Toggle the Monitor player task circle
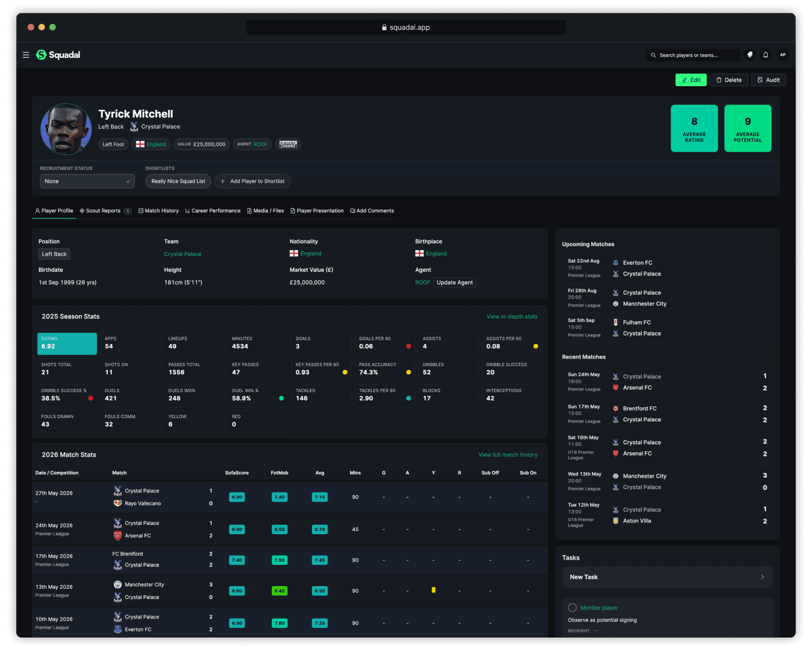The image size is (812, 650). click(x=572, y=608)
